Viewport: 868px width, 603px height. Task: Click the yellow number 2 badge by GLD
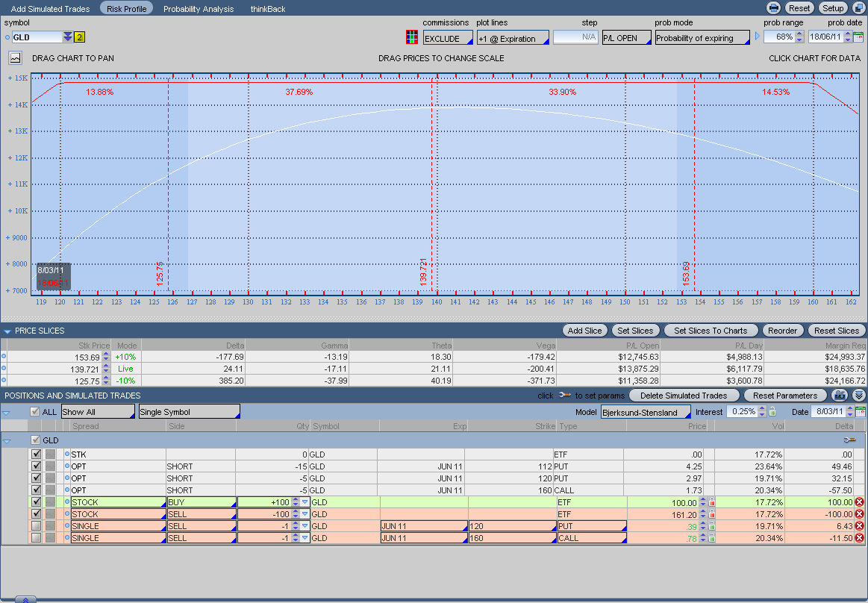[x=80, y=37]
